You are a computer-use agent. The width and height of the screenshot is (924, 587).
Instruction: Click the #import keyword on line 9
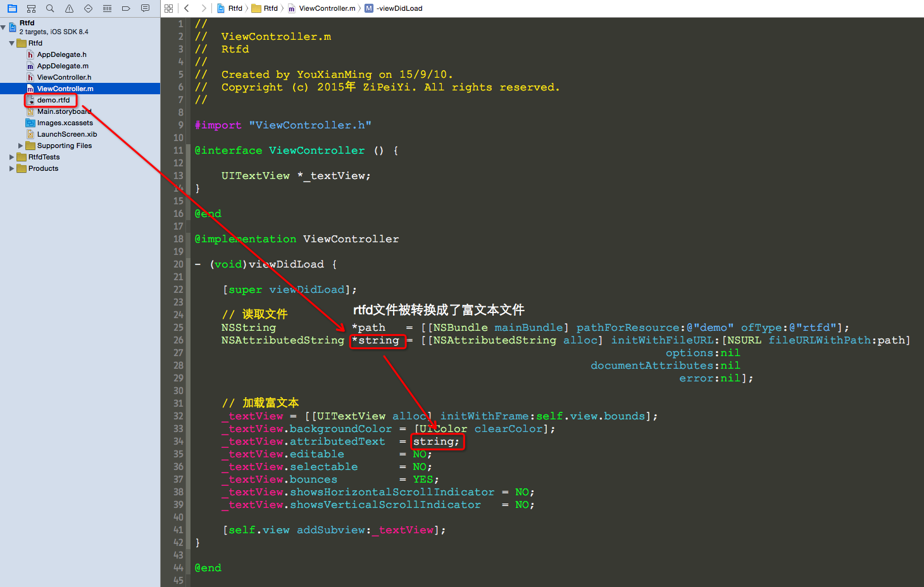(x=218, y=125)
